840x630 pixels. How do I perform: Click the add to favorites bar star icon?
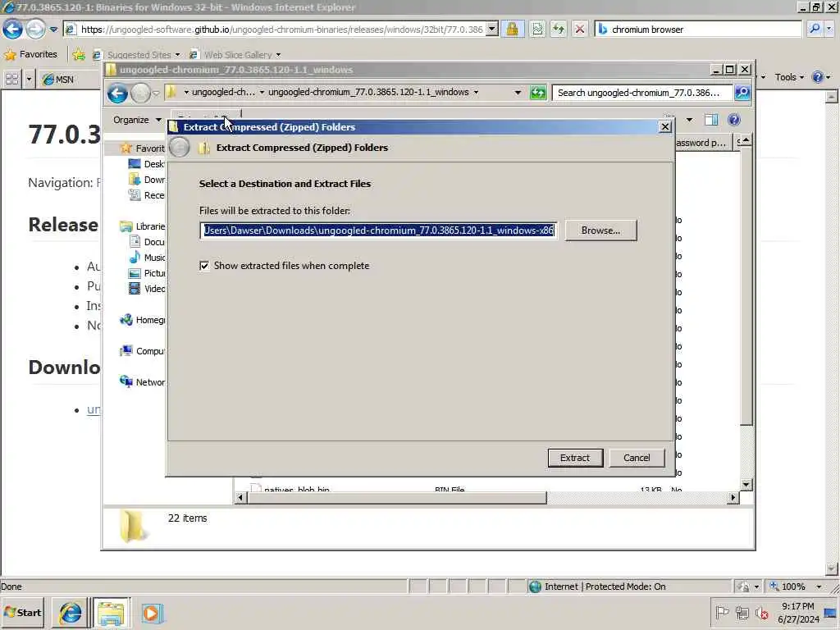click(x=79, y=54)
